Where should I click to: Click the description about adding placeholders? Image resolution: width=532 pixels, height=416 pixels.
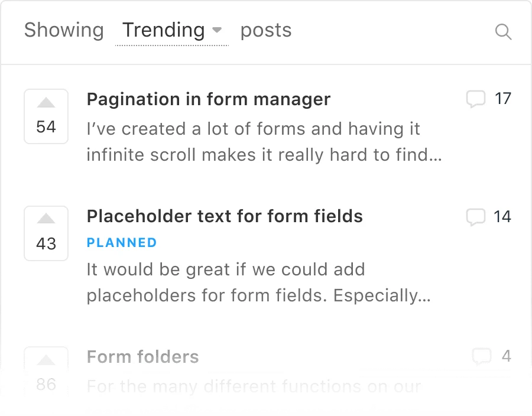(258, 282)
